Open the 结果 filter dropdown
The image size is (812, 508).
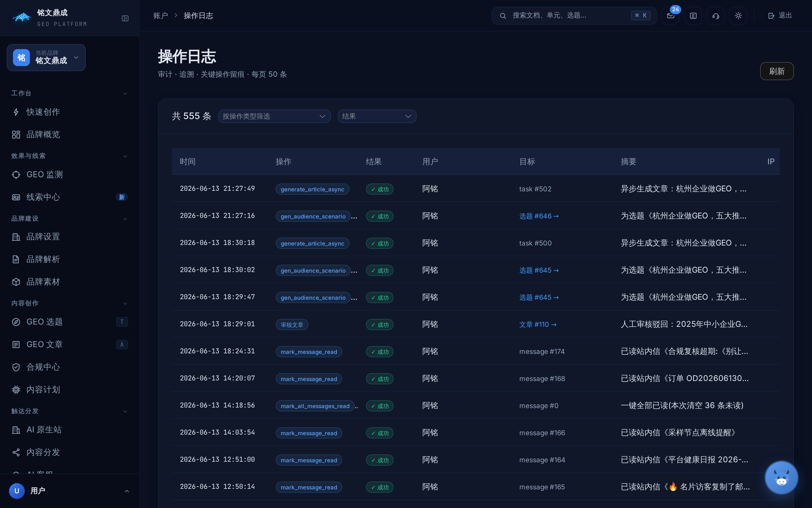click(x=377, y=116)
